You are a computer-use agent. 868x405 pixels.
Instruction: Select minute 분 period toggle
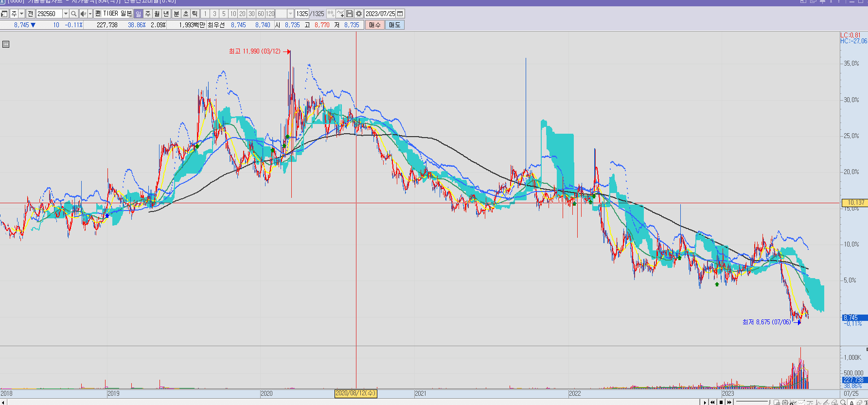177,14
